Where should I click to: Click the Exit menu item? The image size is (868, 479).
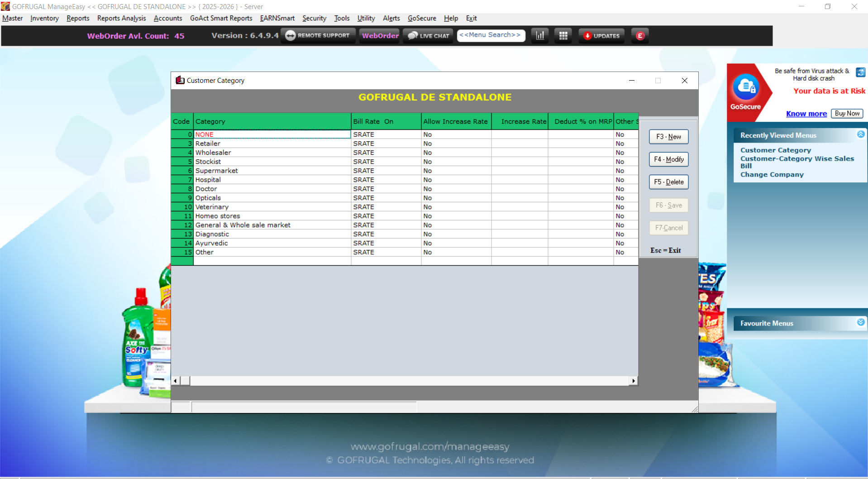472,18
